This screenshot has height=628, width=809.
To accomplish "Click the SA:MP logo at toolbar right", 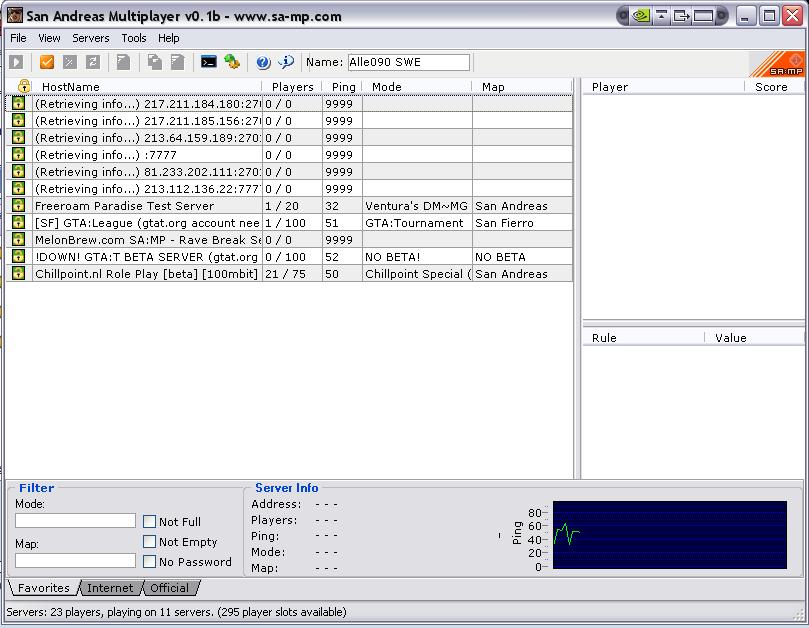I will pos(776,65).
